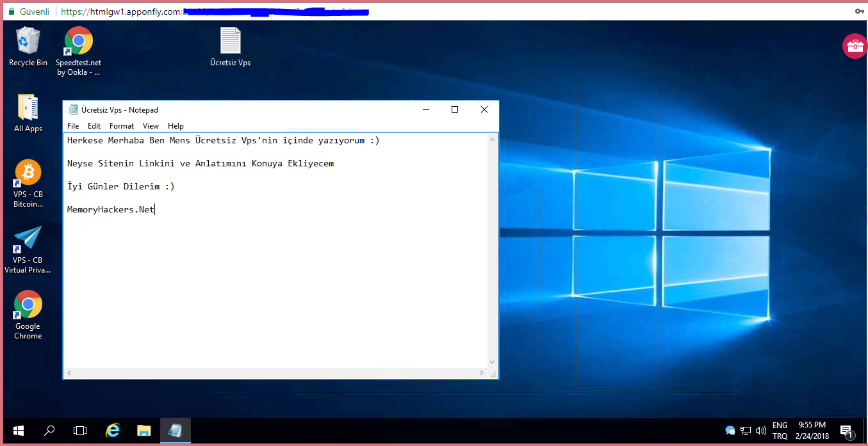Image resolution: width=868 pixels, height=446 pixels.
Task: Click the green padlock Güvenli indicator
Action: point(29,12)
